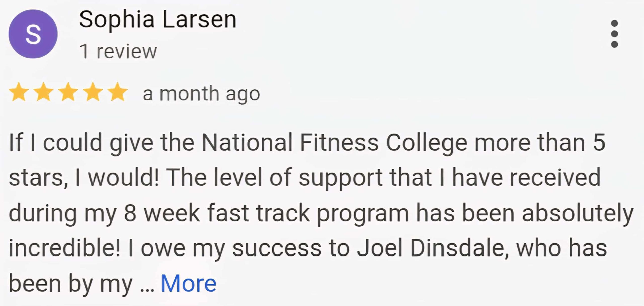Click the purple "S" profile avatar
644x306 pixels.
33,34
